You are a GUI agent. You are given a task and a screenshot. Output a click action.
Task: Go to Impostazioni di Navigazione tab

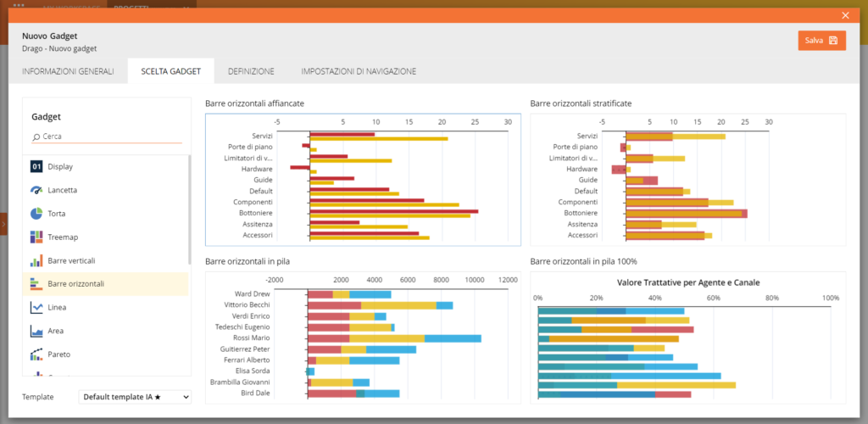pyautogui.click(x=358, y=72)
